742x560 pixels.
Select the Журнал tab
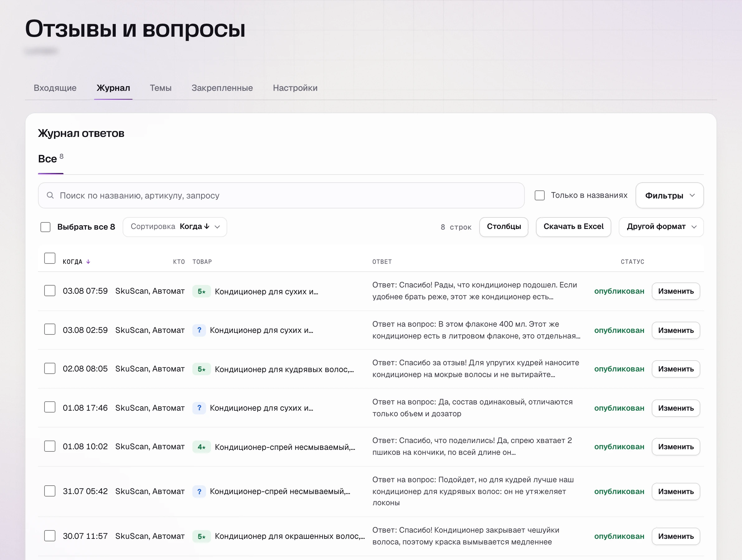(113, 88)
